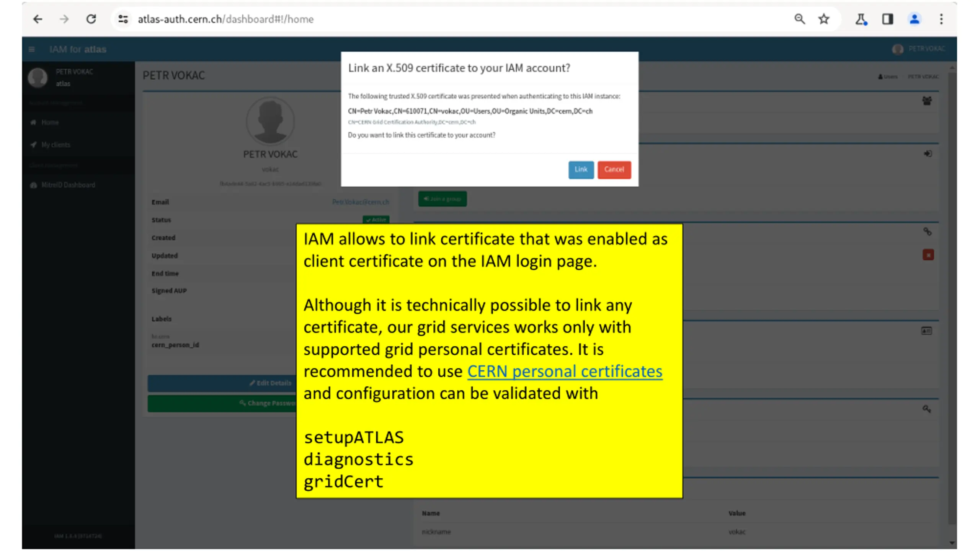Click the browser back arrow

pyautogui.click(x=38, y=19)
